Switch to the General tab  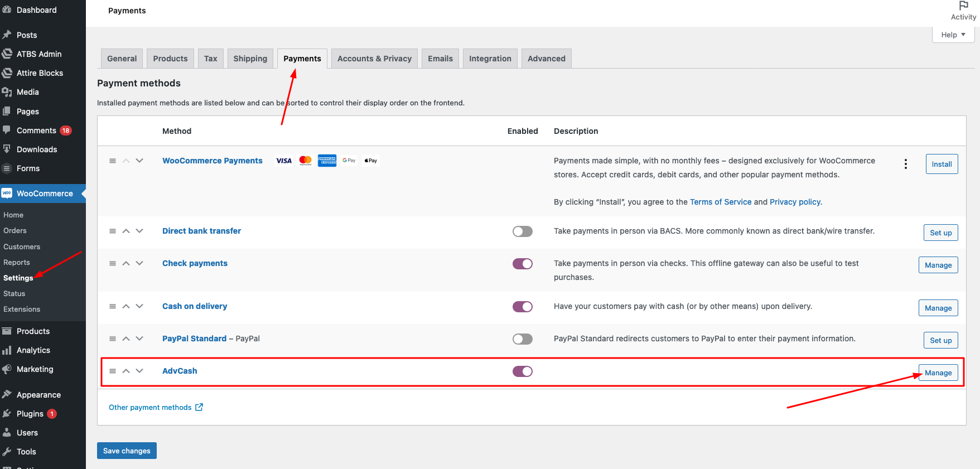coord(122,59)
